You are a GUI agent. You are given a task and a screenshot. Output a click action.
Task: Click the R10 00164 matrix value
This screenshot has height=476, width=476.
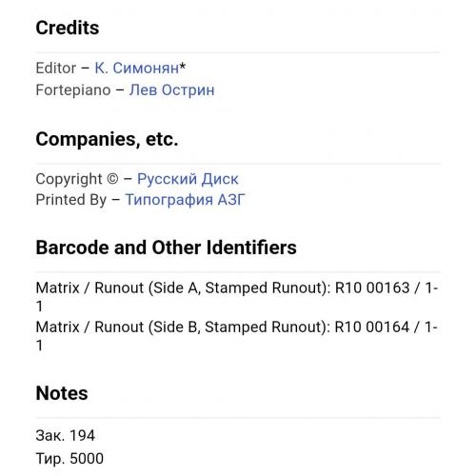[372, 327]
